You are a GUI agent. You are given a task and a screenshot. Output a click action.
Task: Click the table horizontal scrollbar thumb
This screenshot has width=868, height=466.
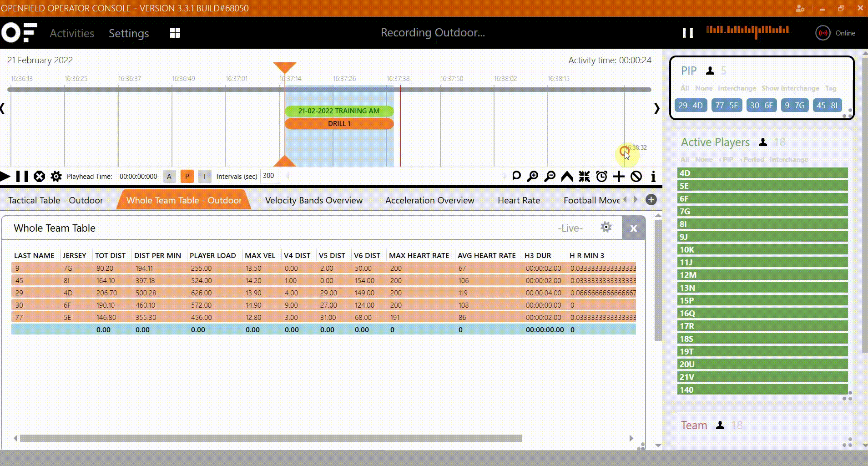click(271, 438)
